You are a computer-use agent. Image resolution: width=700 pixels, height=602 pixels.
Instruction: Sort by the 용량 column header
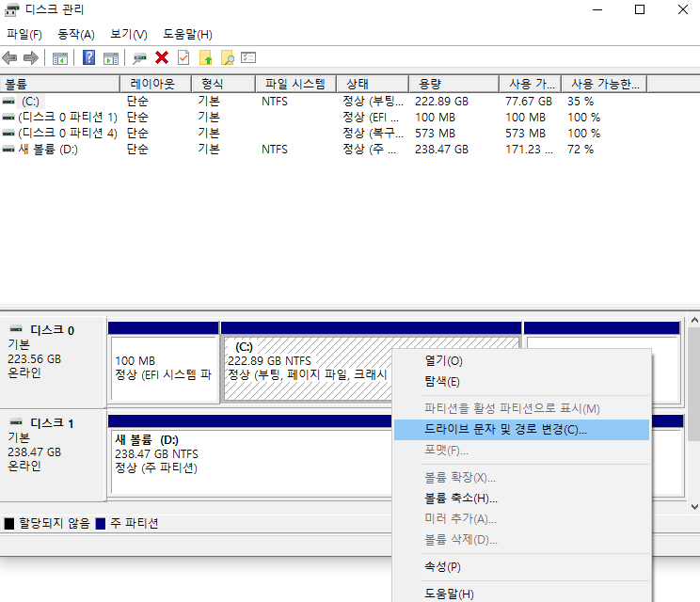coord(453,84)
